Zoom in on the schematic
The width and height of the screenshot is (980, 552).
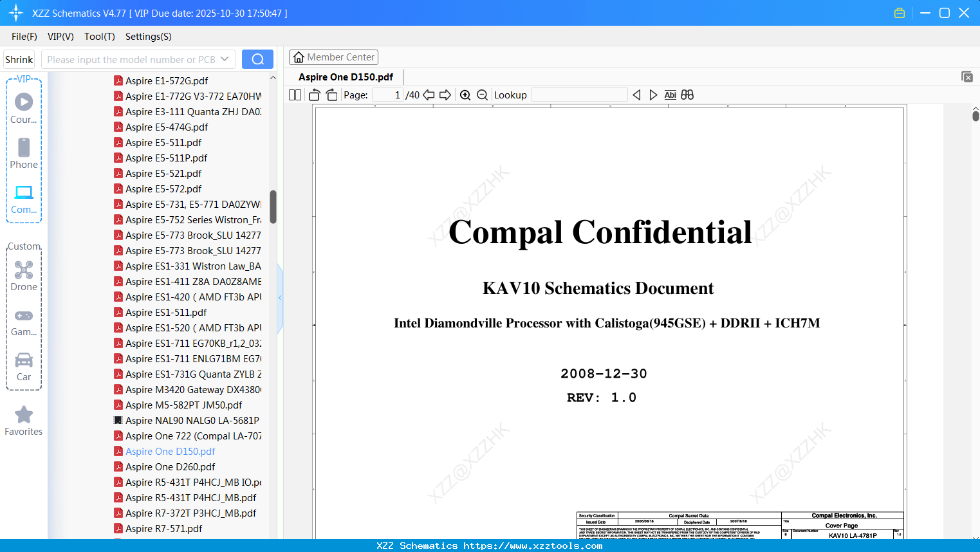pos(465,95)
